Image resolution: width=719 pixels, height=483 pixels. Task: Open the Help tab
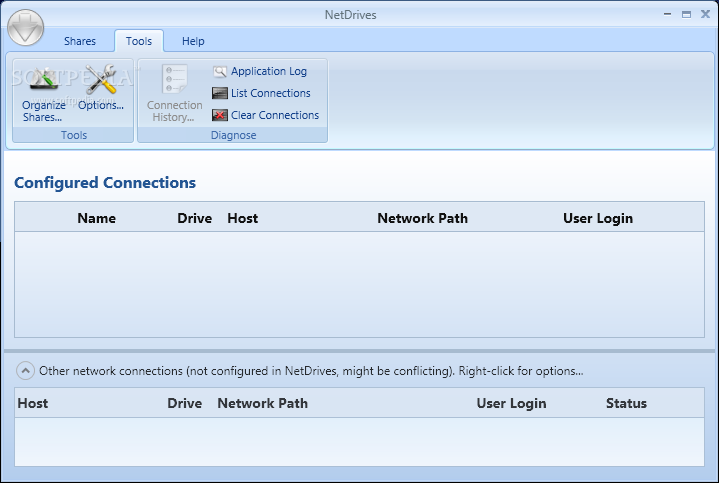(193, 41)
